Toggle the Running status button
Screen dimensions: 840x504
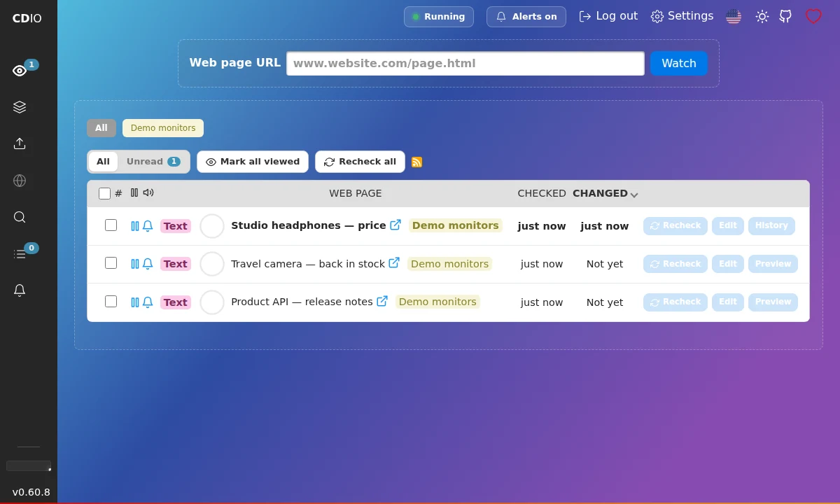tap(439, 17)
